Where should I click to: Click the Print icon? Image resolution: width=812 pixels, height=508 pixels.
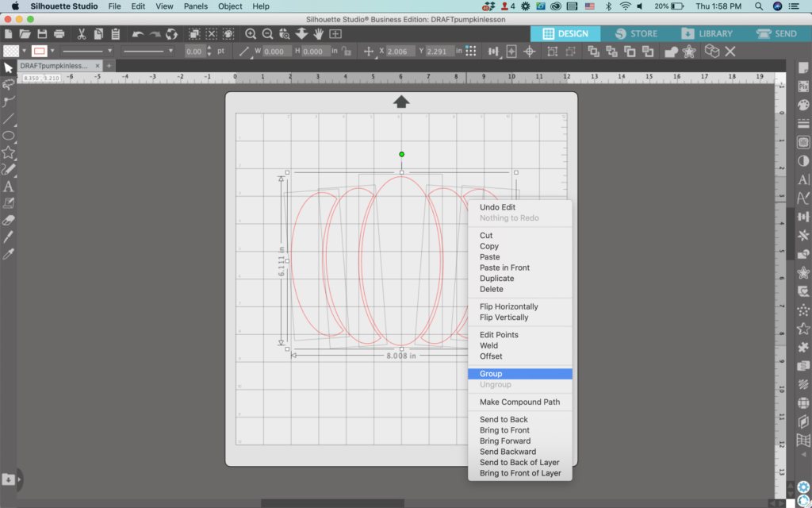pos(59,34)
